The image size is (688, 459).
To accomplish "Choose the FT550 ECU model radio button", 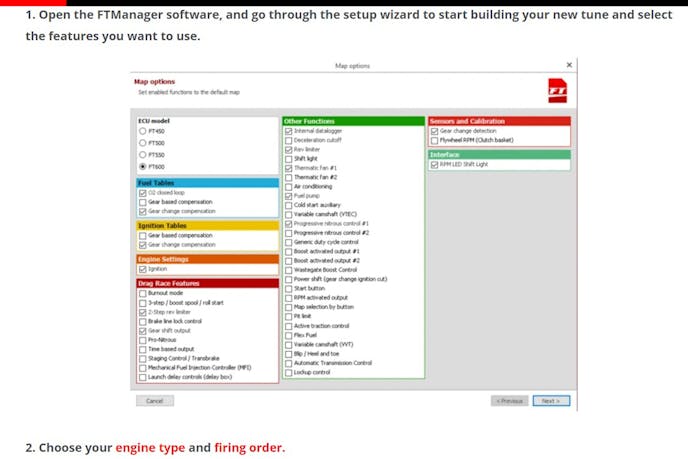I will [142, 155].
